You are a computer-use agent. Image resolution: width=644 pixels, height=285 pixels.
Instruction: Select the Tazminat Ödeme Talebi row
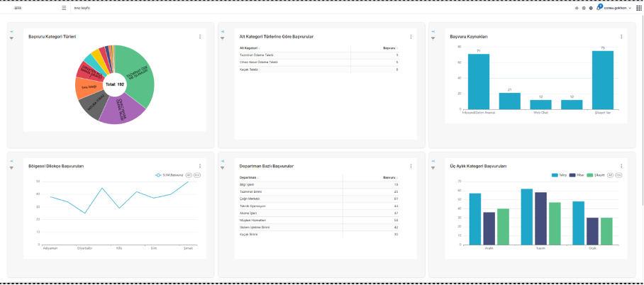(x=318, y=55)
